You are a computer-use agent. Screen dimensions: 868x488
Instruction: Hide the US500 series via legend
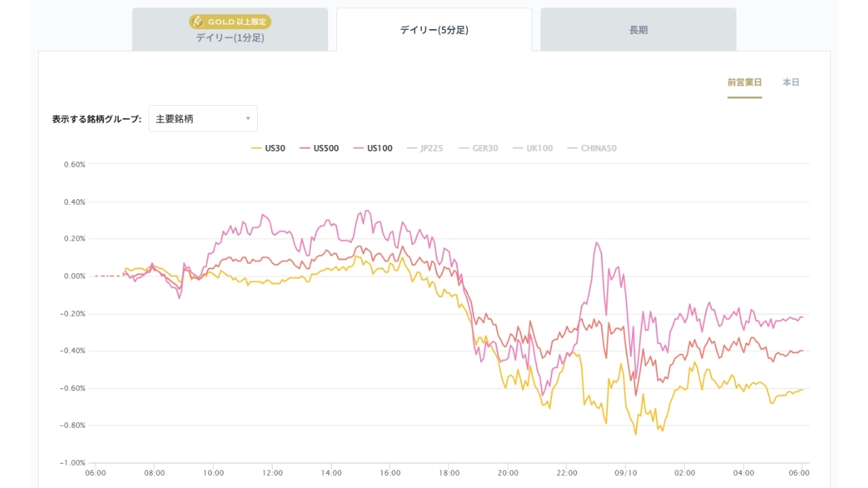[319, 148]
